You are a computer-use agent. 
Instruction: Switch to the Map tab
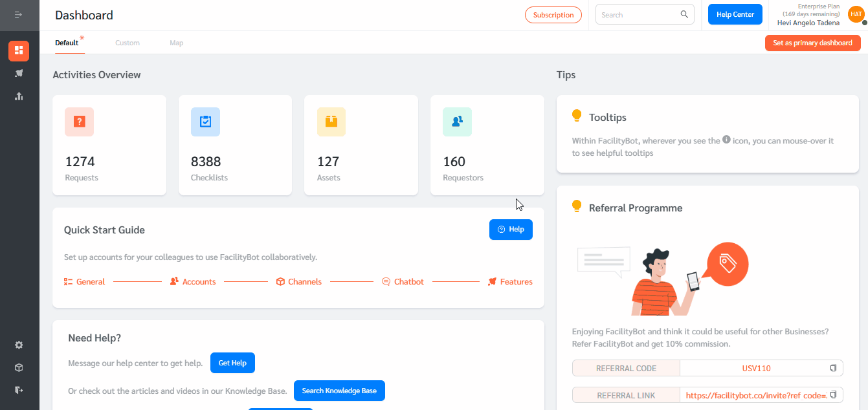coord(177,43)
